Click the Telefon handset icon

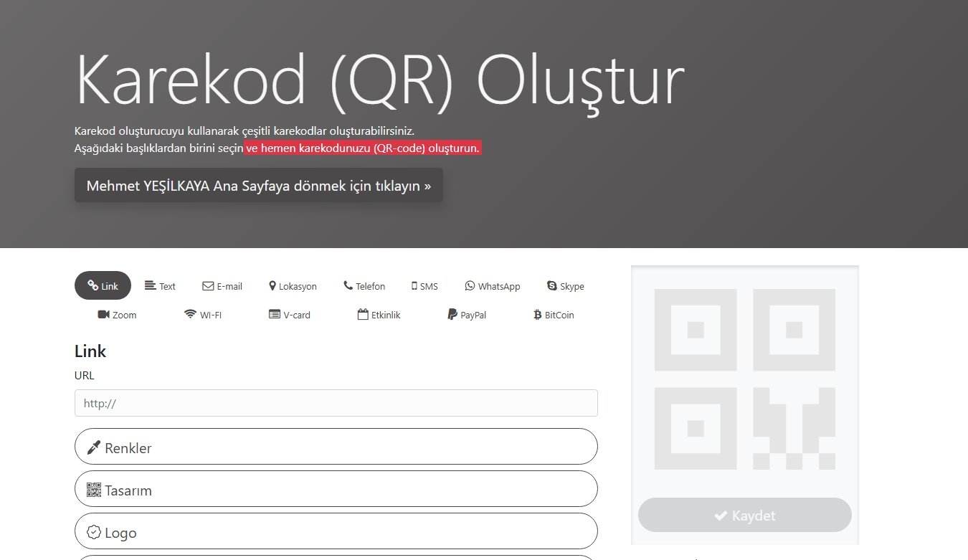point(348,285)
